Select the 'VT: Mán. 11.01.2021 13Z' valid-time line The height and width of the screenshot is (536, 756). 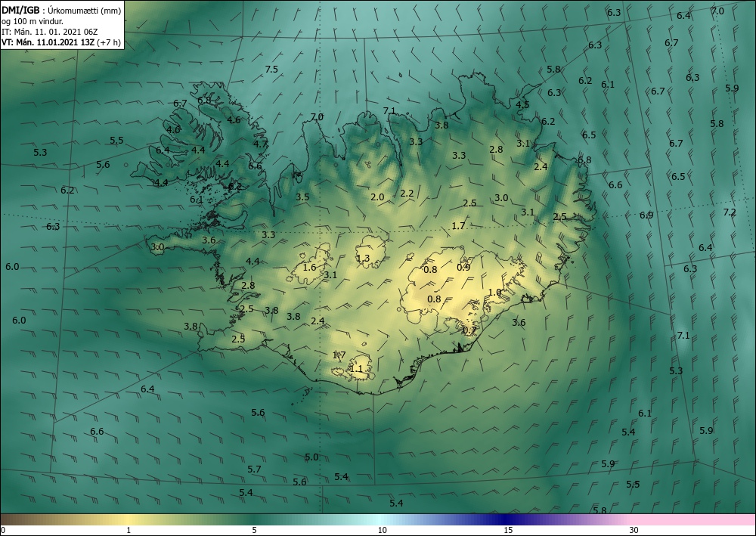click(48, 42)
